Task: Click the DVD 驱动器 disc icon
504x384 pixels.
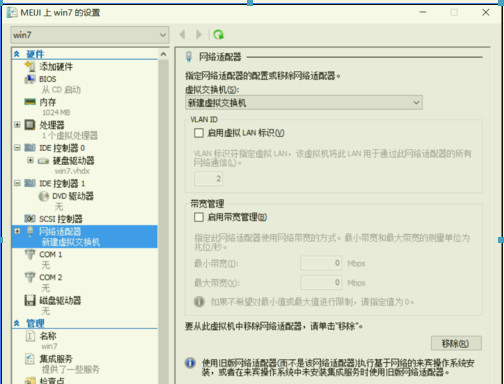Action: click(43, 196)
